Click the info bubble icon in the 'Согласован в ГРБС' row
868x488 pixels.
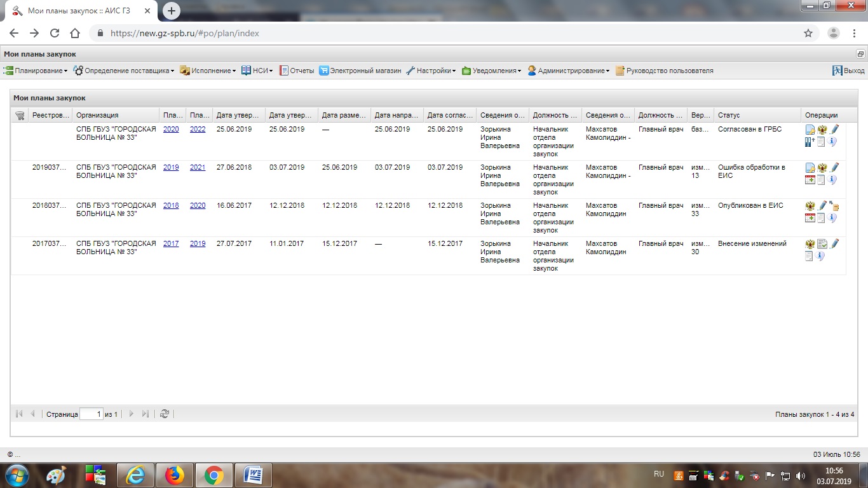point(833,142)
